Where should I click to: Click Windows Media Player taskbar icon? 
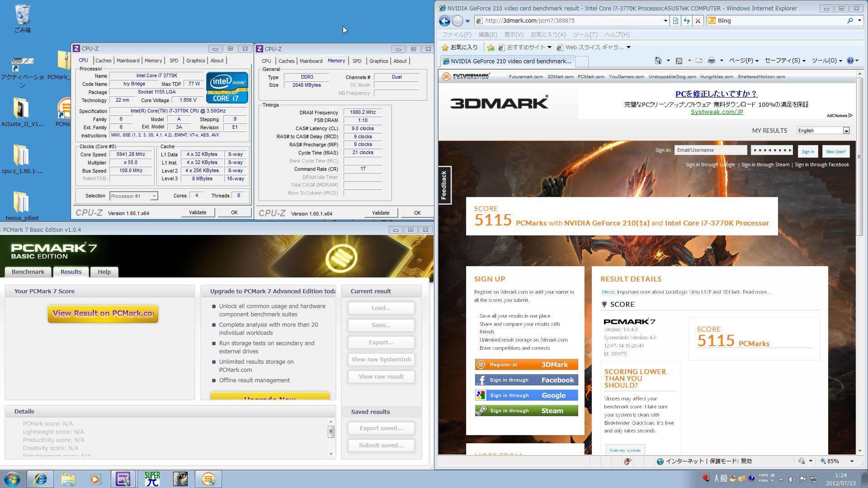[96, 479]
